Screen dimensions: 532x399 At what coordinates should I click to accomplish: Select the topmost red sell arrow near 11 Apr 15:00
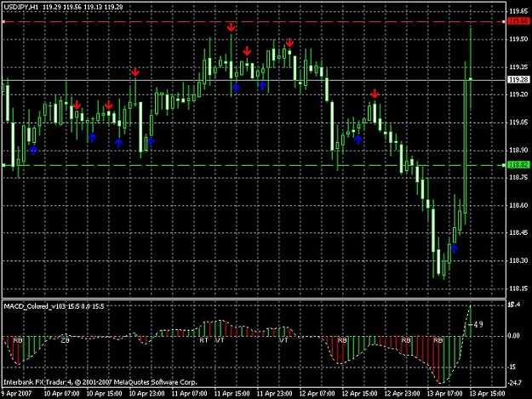(231, 27)
